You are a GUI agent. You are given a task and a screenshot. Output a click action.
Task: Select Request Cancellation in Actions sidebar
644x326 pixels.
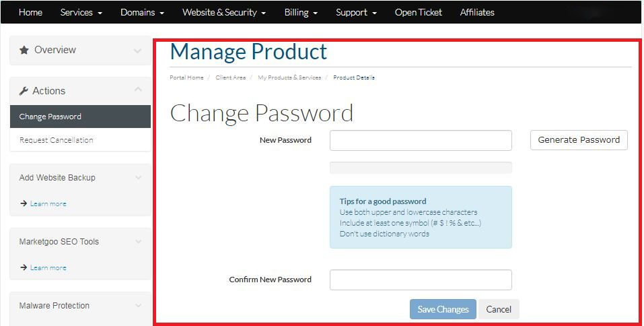[57, 140]
